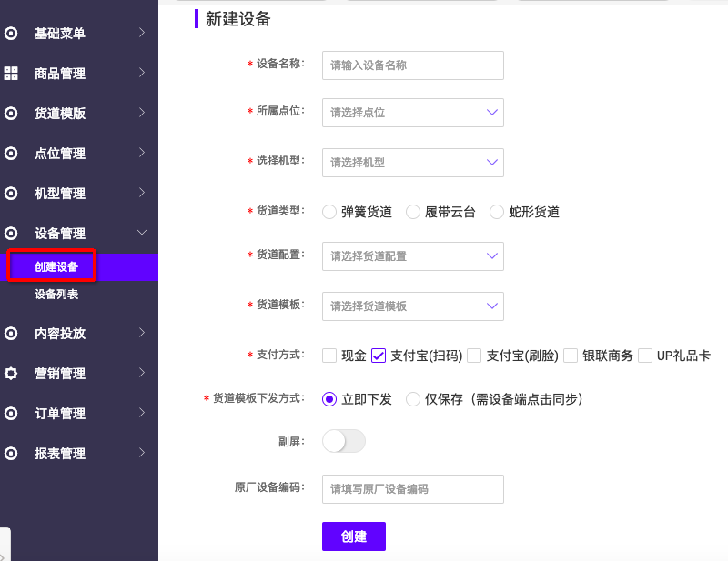Click the circle icon beside 点位管理
Viewport: 728px width, 561px height.
point(11,153)
